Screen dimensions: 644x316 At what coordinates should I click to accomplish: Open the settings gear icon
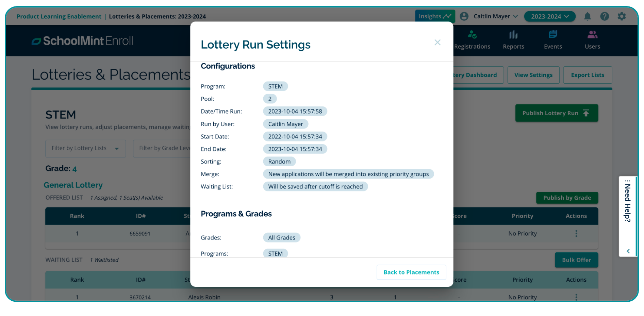(x=622, y=16)
